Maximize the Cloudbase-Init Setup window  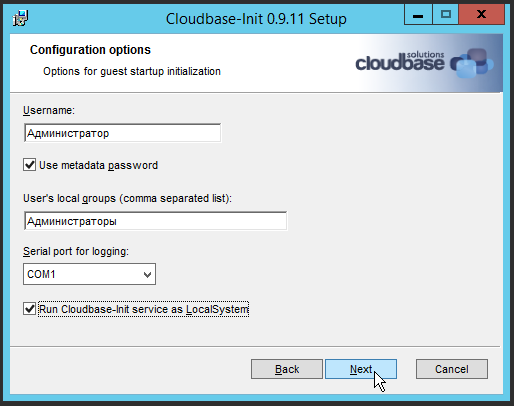coord(446,15)
